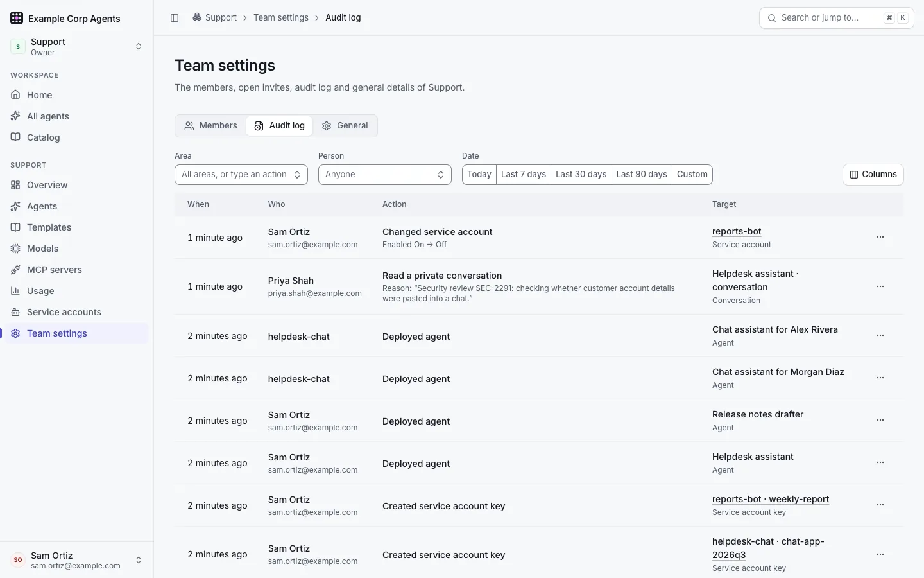Select the Last 7 days filter
The width and height of the screenshot is (924, 578).
[524, 175]
